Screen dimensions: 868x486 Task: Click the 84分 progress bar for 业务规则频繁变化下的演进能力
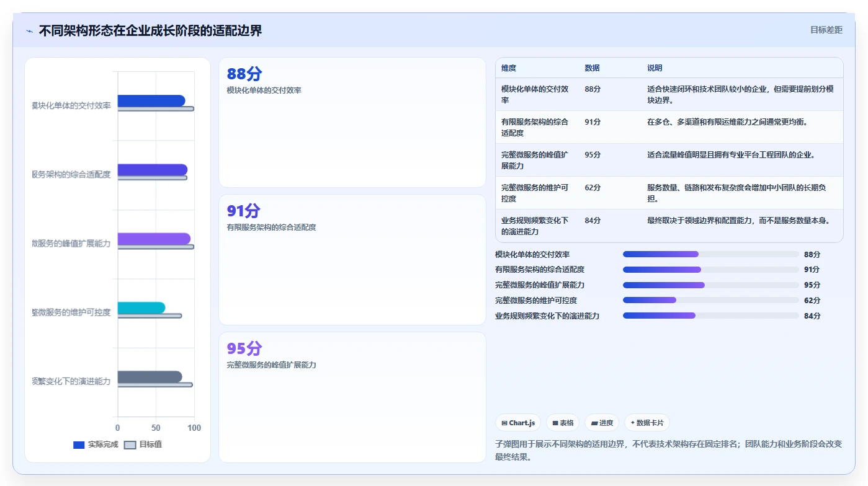(711, 316)
